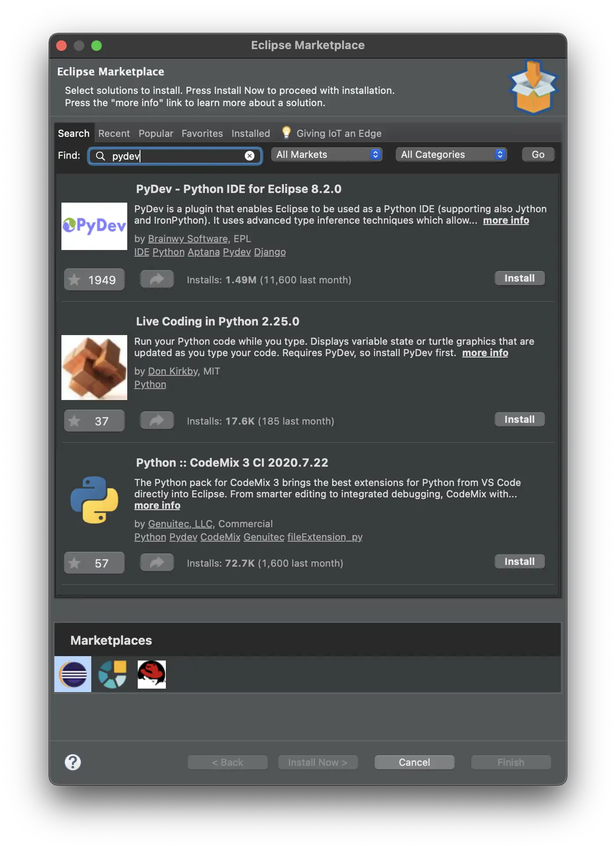Click the PyDev logo thumbnail
The width and height of the screenshot is (616, 850).
pos(94,226)
